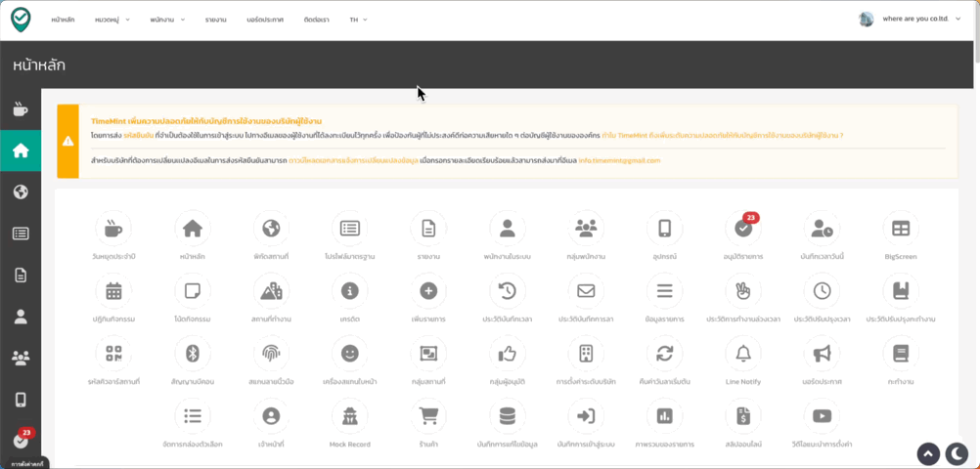
Task: Open the เจ้าหน้าที่ user circle icon
Action: coord(271,416)
